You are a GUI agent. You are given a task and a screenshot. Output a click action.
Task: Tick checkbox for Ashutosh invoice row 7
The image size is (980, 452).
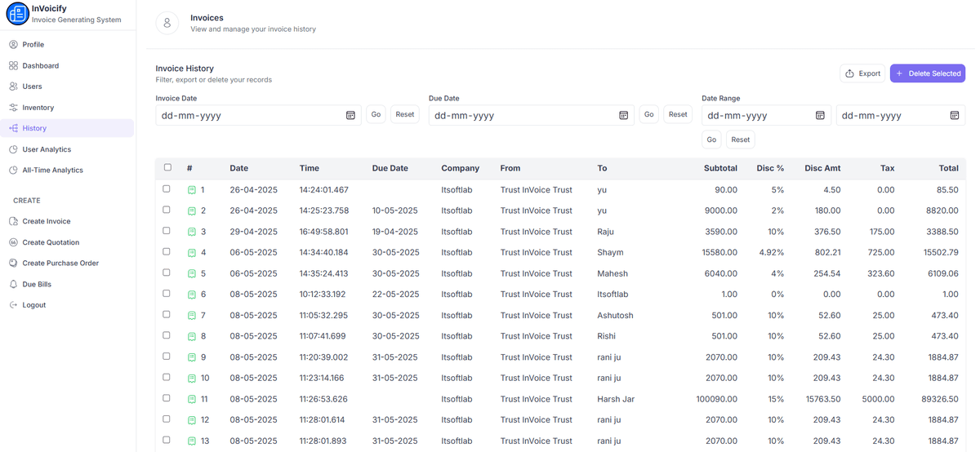coord(167,314)
